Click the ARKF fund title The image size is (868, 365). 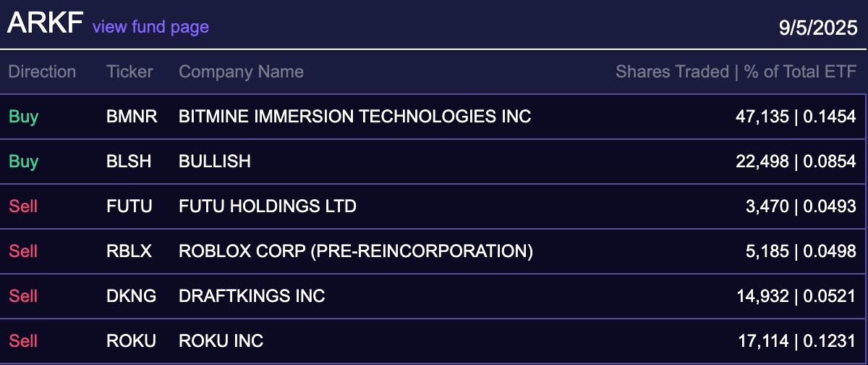click(x=46, y=24)
